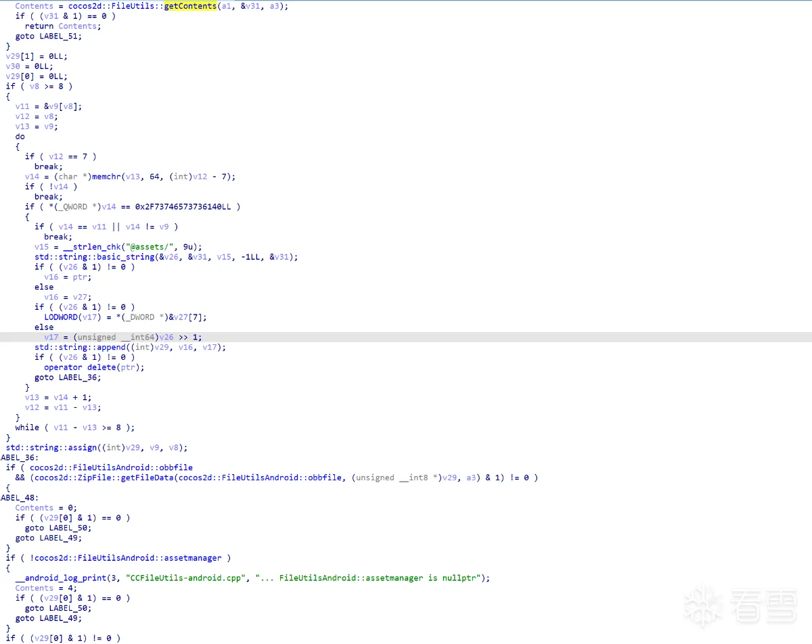Click the 'Contents = 4;' assignment

point(47,589)
